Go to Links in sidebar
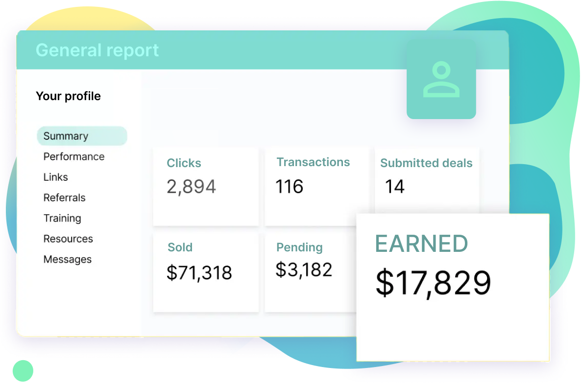The image size is (582, 392). click(56, 177)
